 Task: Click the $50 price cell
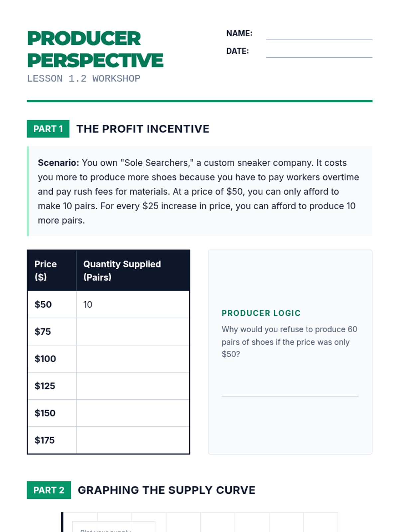point(52,305)
